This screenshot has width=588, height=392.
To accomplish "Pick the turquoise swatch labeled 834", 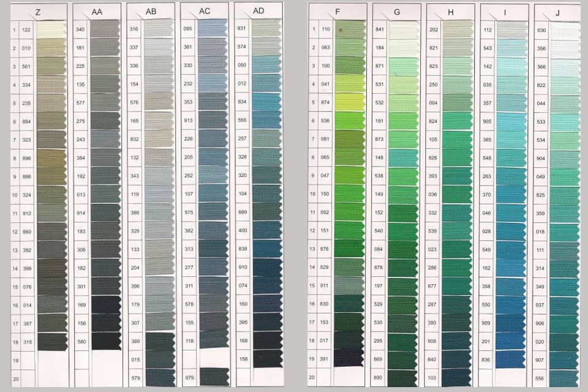I will coord(266,102).
